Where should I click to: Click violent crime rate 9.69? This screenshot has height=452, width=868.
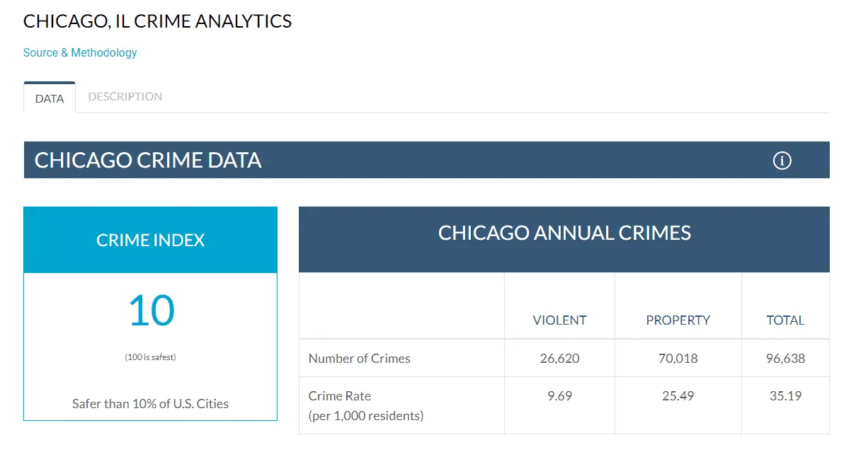coord(559,396)
